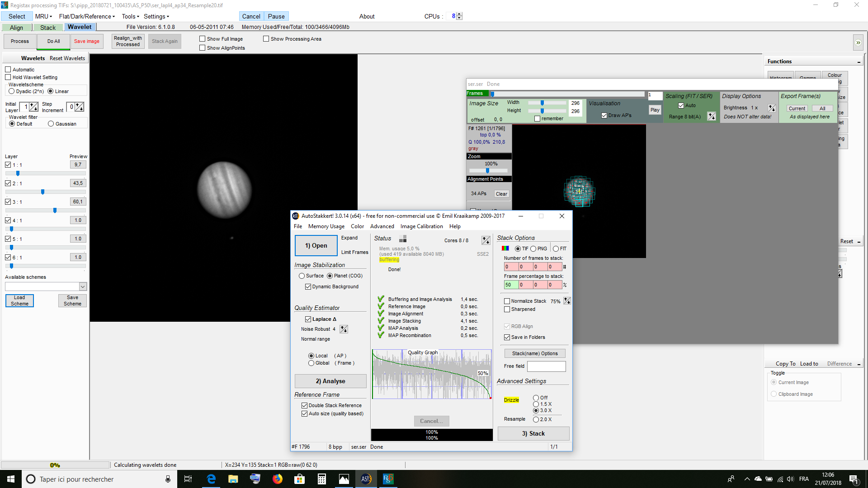Open the Available schemes dropdown
Image resolution: width=868 pixels, height=488 pixels.
coord(83,286)
